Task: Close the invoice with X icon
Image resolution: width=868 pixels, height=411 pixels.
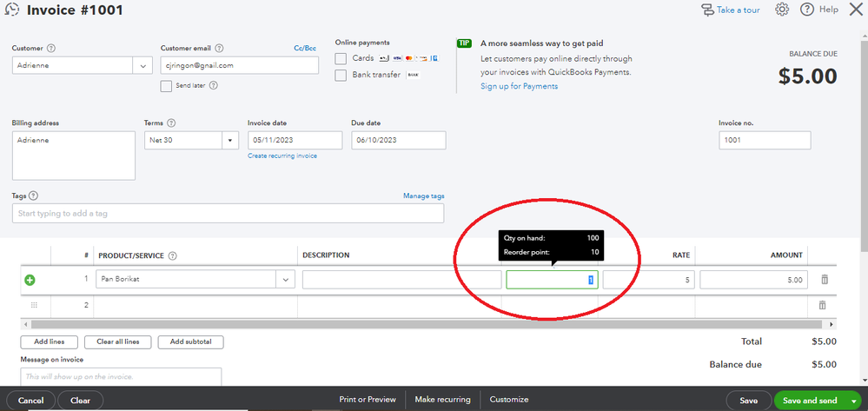Action: [855, 10]
